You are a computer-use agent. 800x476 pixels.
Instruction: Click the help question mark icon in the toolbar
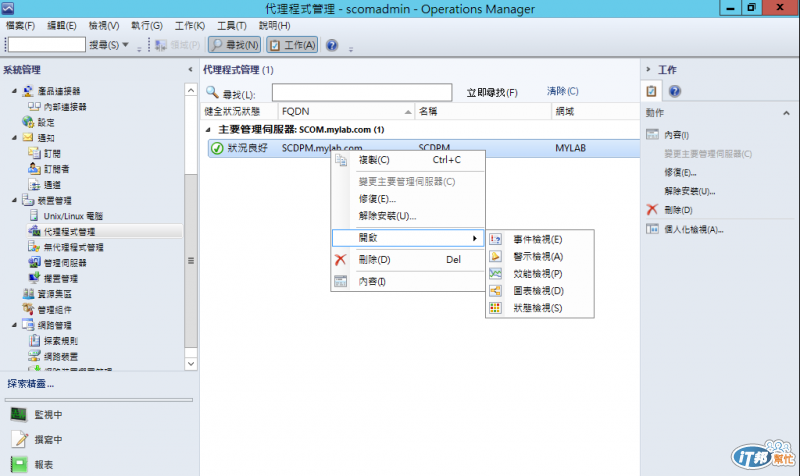(x=332, y=45)
